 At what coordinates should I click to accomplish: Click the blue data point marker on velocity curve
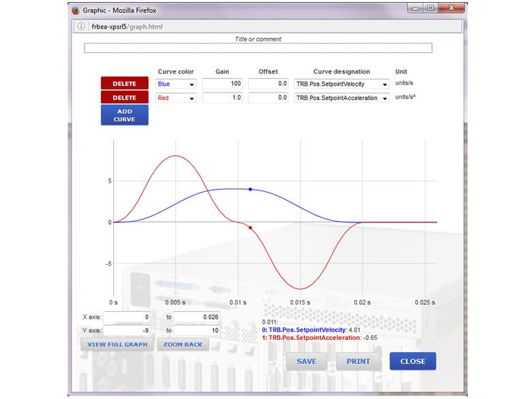(x=250, y=189)
